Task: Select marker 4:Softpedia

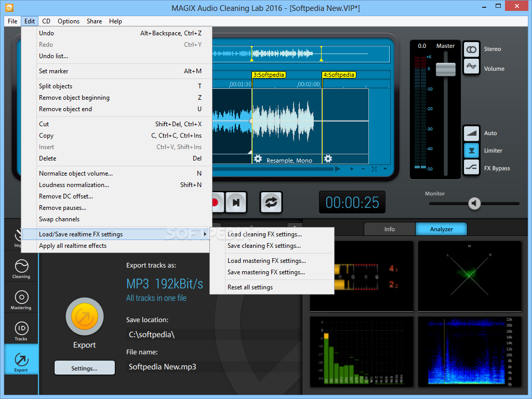Action: 339,75
